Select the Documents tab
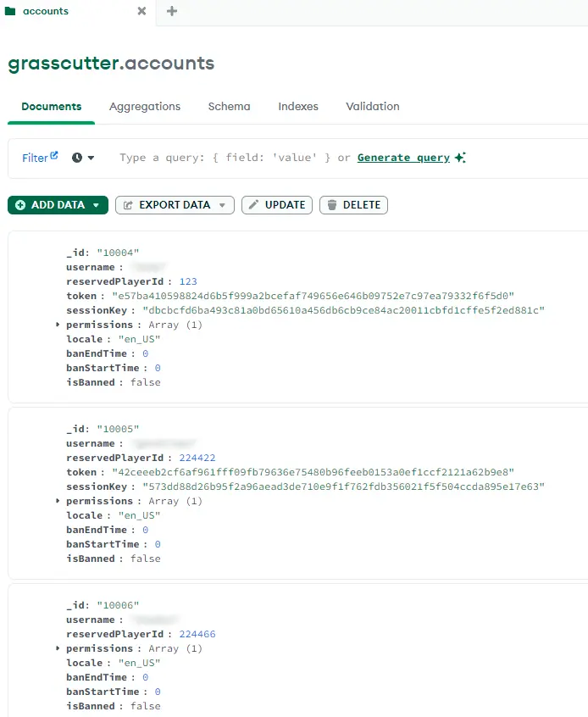Image resolution: width=588 pixels, height=717 pixels. coord(52,107)
